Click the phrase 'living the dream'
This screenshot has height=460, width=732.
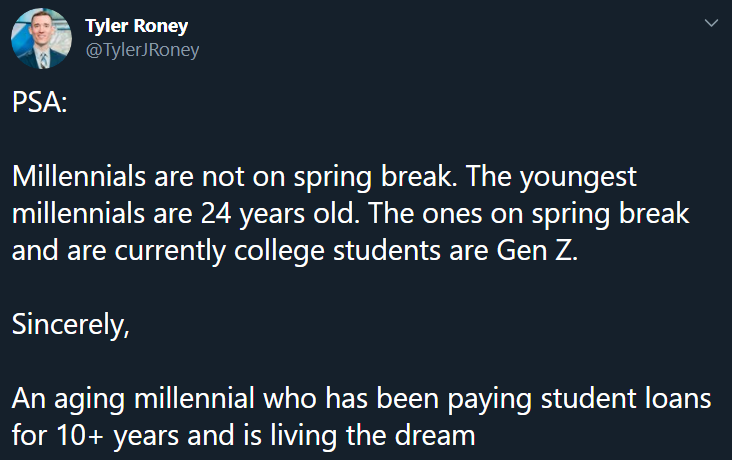pos(373,436)
